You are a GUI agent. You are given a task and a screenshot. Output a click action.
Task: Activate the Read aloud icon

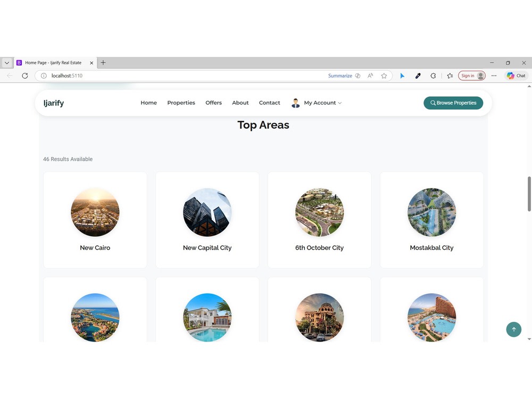pos(370,76)
